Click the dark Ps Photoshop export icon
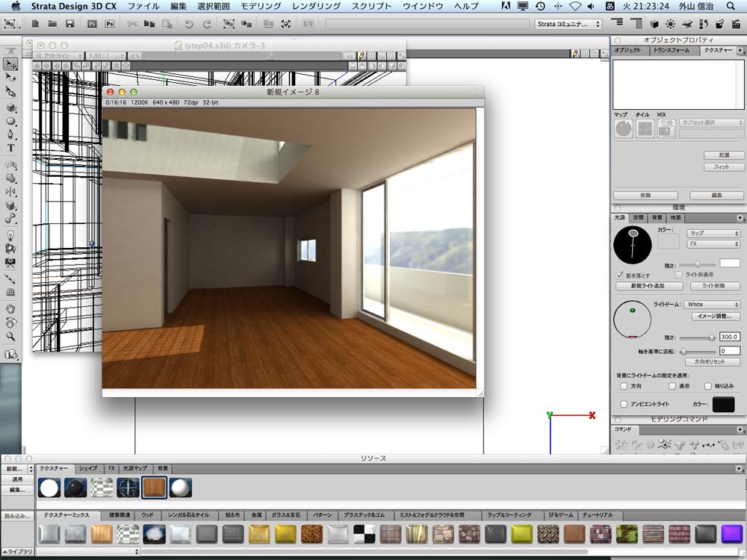 point(92,24)
